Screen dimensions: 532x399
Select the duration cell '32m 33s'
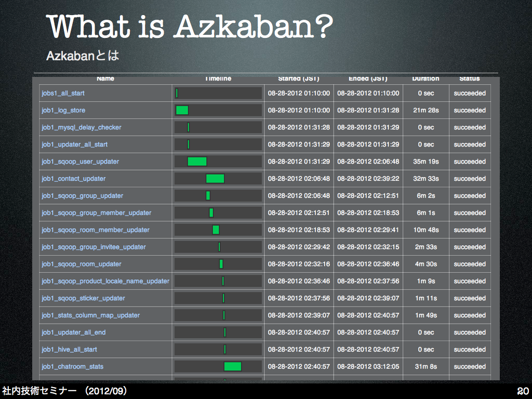pyautogui.click(x=426, y=179)
